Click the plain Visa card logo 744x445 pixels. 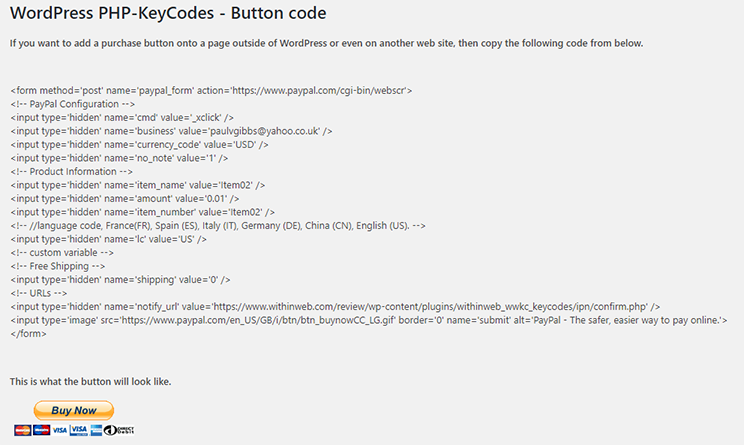coord(60,430)
